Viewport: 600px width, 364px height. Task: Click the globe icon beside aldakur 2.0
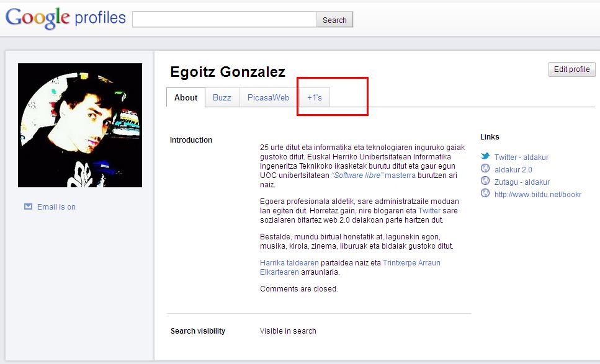tap(486, 169)
